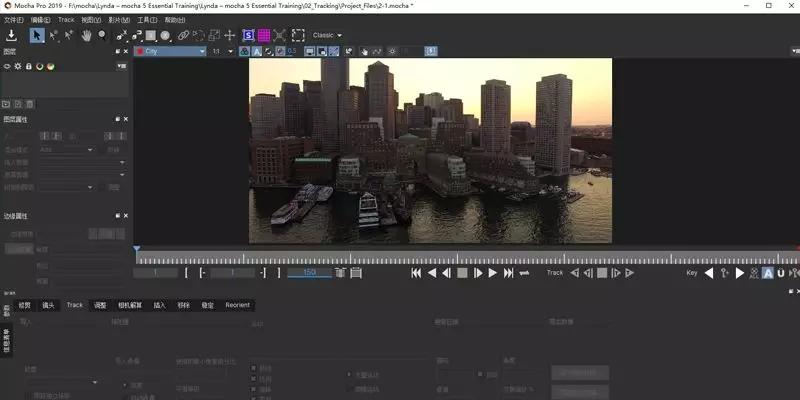The height and width of the screenshot is (400, 800).
Task: Click the timeline ruler bar
Action: [x=467, y=258]
